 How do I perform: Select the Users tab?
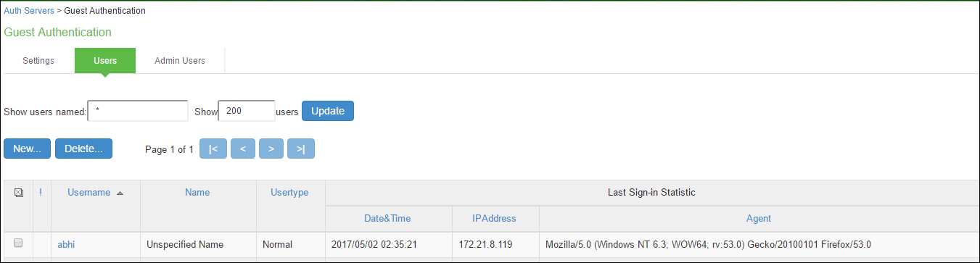105,61
